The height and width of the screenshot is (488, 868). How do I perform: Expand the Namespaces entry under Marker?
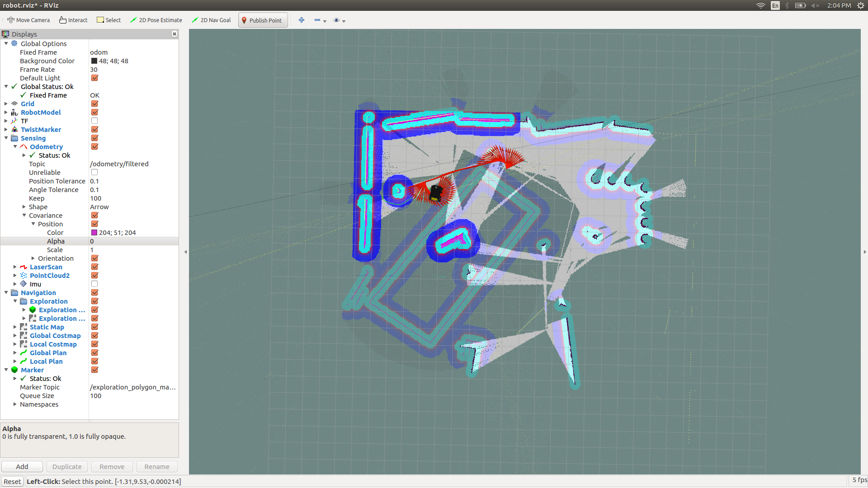[x=15, y=404]
